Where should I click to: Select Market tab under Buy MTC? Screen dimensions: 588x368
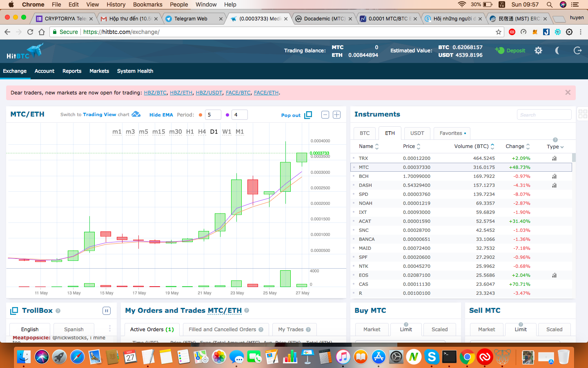pyautogui.click(x=372, y=330)
